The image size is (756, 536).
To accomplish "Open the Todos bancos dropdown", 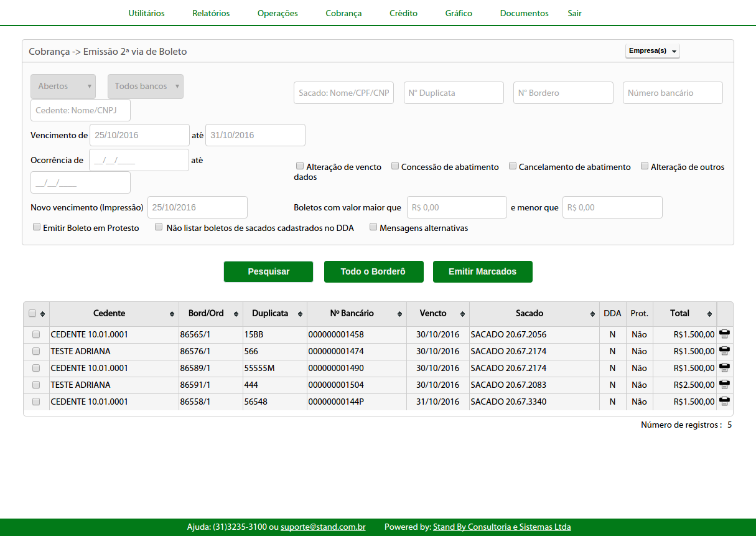I will coord(146,86).
